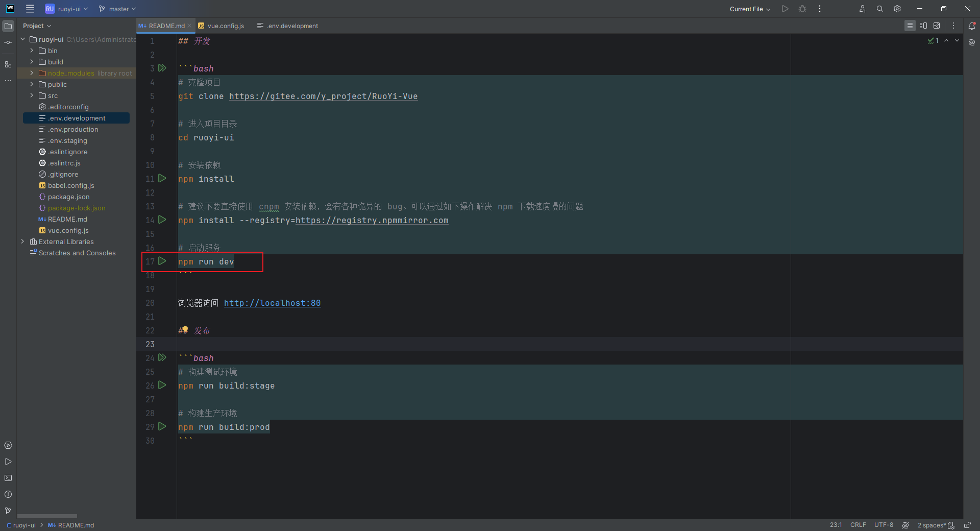This screenshot has width=980, height=531.
Task: Open the Project tool window icon
Action: pyautogui.click(x=8, y=26)
